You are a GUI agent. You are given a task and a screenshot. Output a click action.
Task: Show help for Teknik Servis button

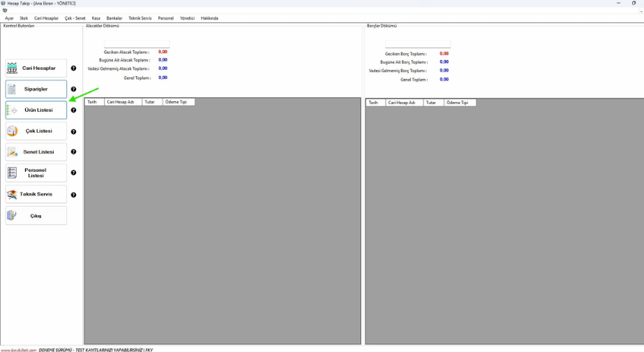pos(73,195)
